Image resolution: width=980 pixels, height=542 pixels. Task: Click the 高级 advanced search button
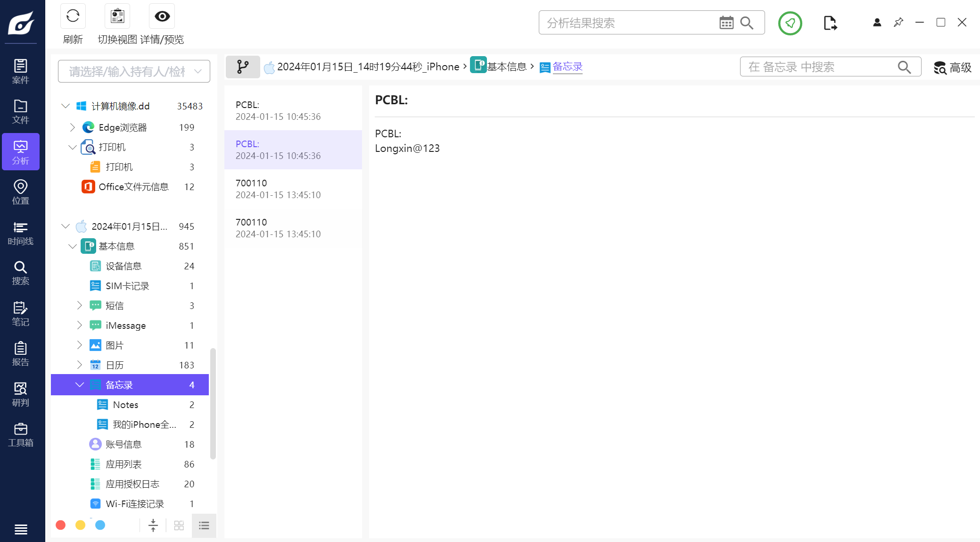[x=953, y=67]
